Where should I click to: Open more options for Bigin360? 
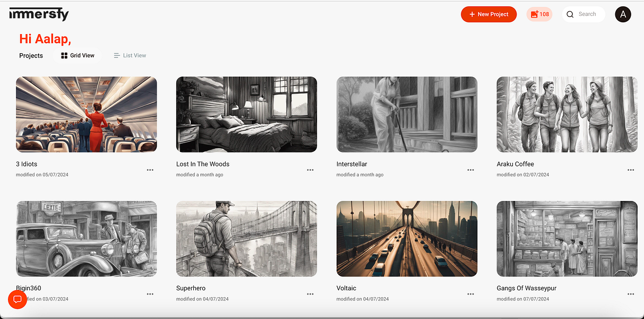click(x=150, y=294)
